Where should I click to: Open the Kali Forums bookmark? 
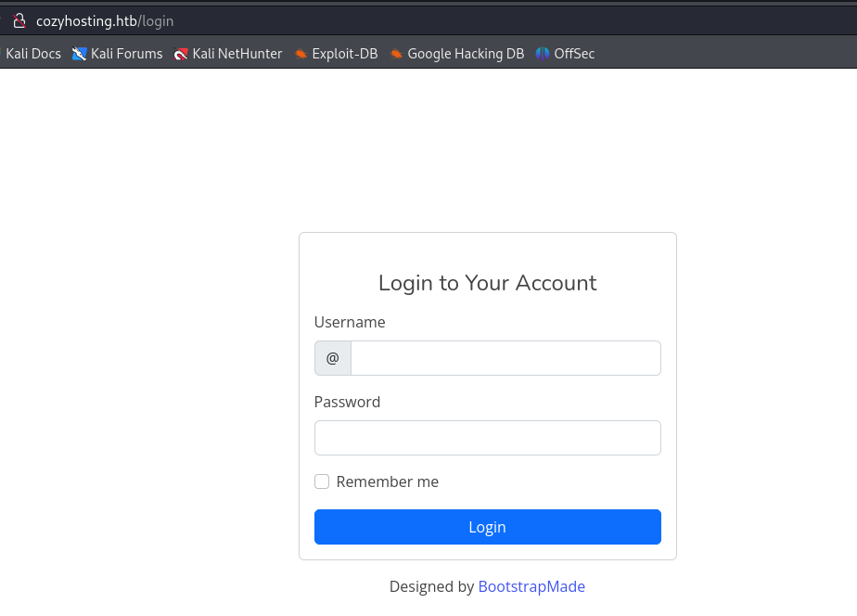coord(126,53)
